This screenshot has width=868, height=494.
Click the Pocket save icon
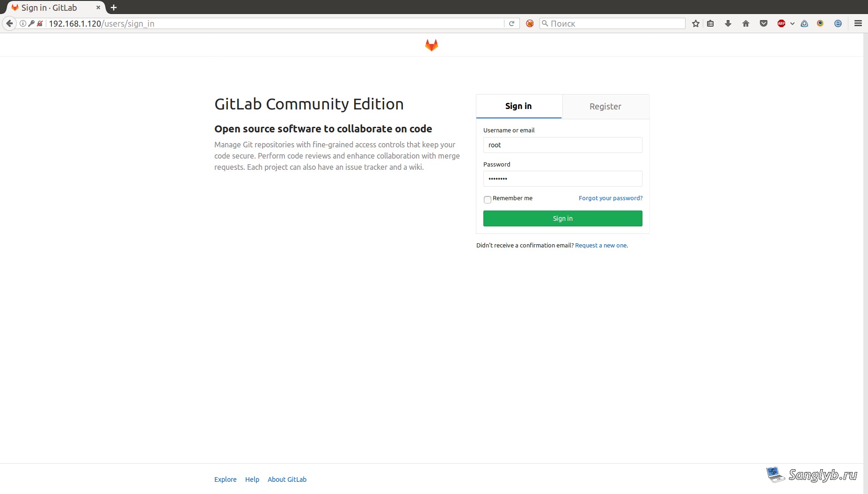coord(764,23)
